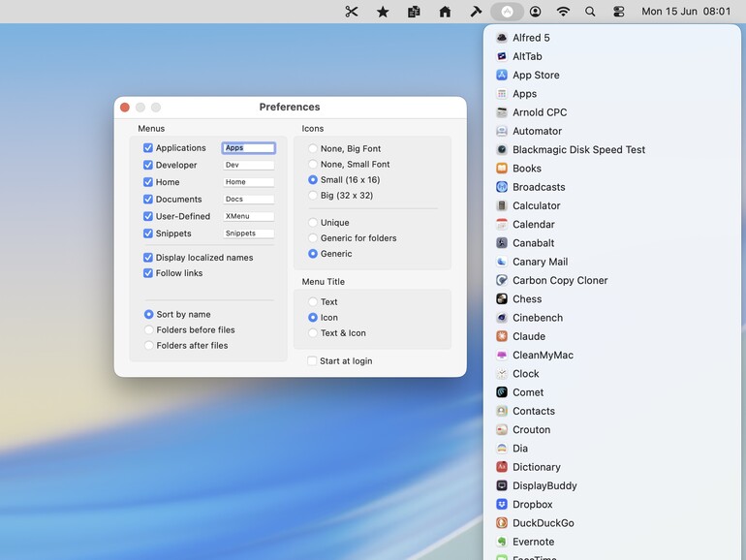This screenshot has height=560, width=746.
Task: Select Generic for folders option
Action: click(313, 238)
